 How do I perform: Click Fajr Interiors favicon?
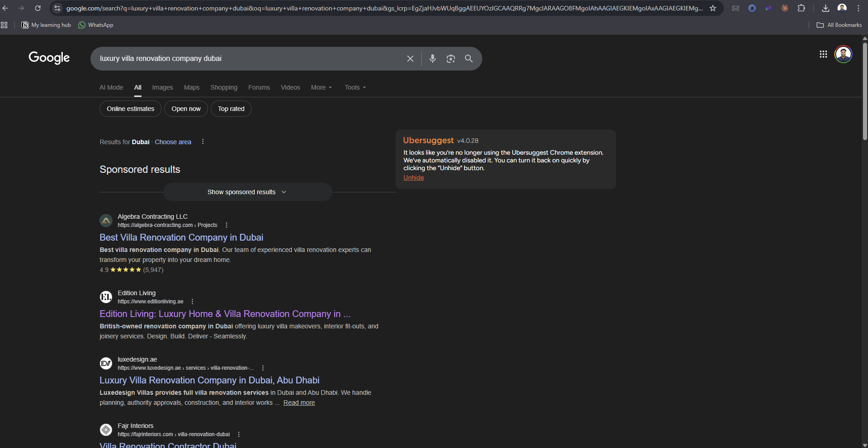click(106, 430)
